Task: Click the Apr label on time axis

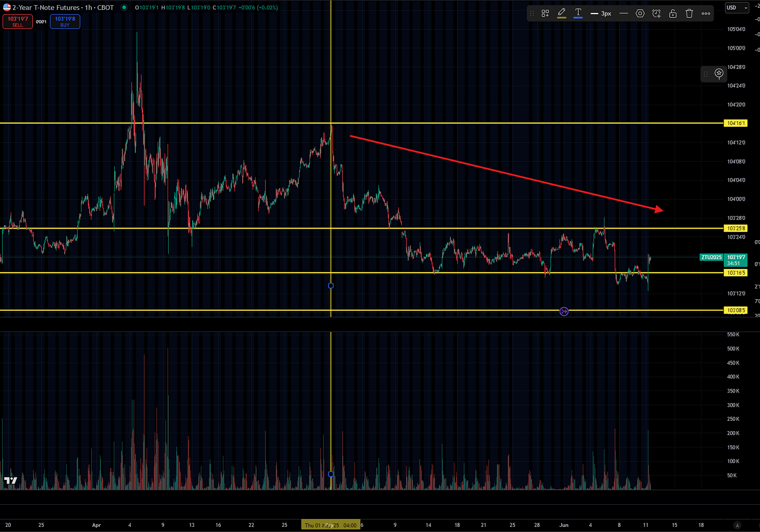Action: click(96, 525)
